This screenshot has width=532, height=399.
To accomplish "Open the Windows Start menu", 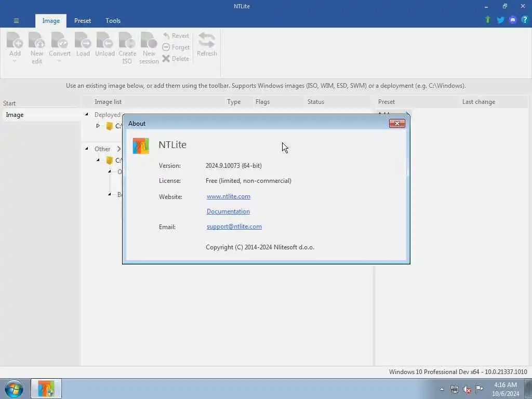I will pos(14,389).
